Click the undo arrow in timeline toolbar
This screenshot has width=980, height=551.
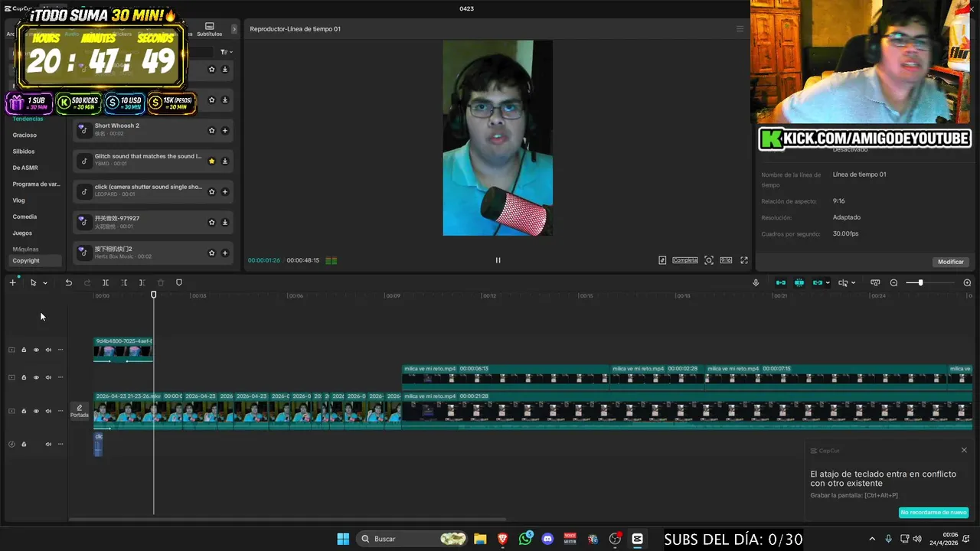tap(68, 282)
